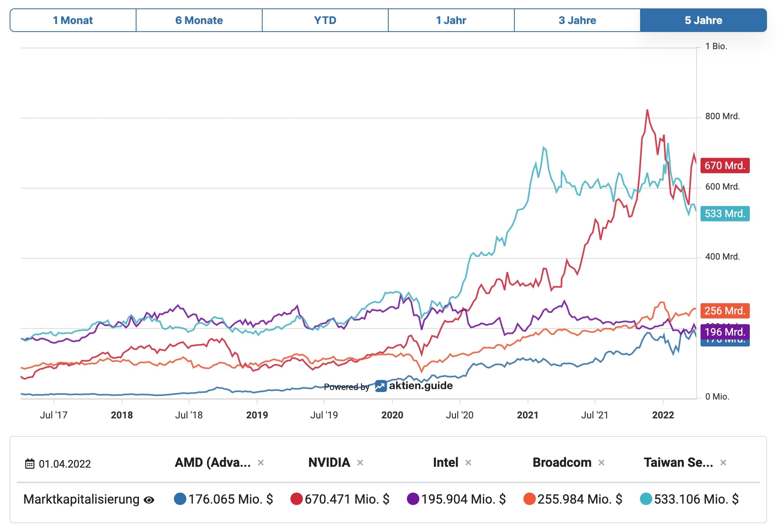Click the 2019 x-axis label

[x=257, y=415]
